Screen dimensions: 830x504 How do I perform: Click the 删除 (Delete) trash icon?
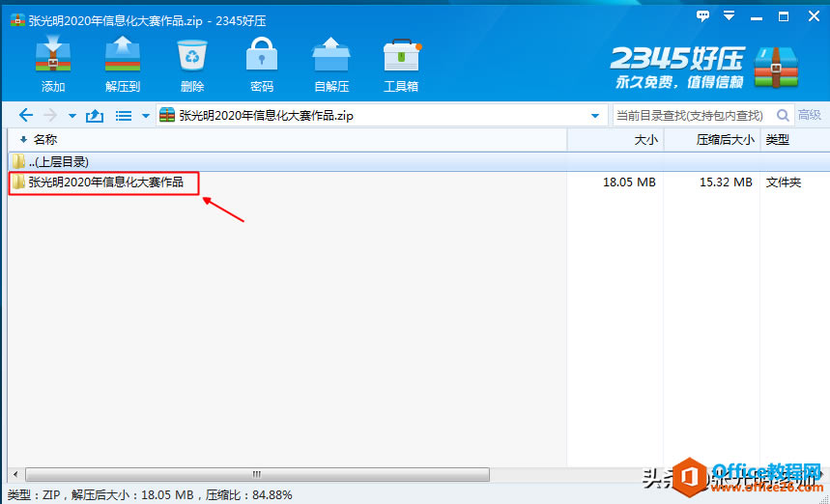point(192,64)
